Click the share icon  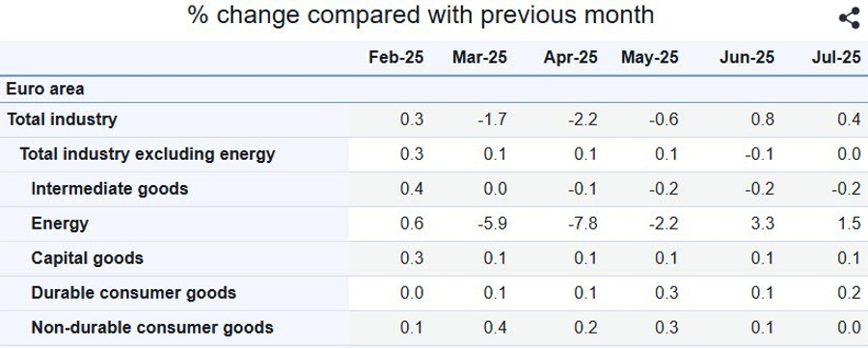849,17
